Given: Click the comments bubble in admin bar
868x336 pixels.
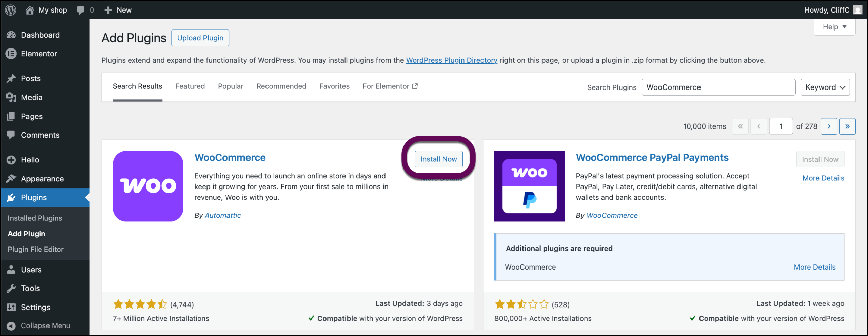Looking at the screenshot, I should 81,10.
